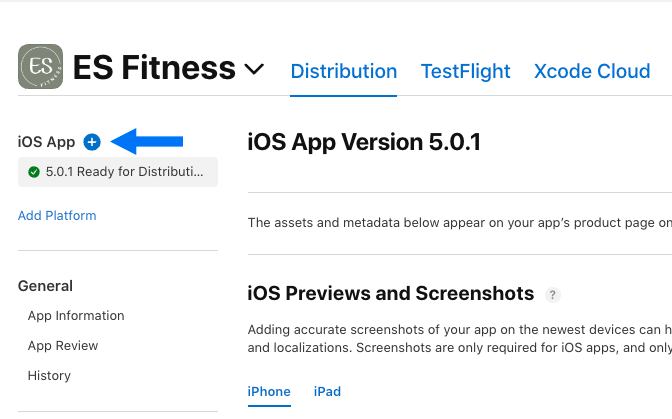Open help for iOS Previews and Screenshots
The width and height of the screenshot is (672, 419).
coord(552,295)
